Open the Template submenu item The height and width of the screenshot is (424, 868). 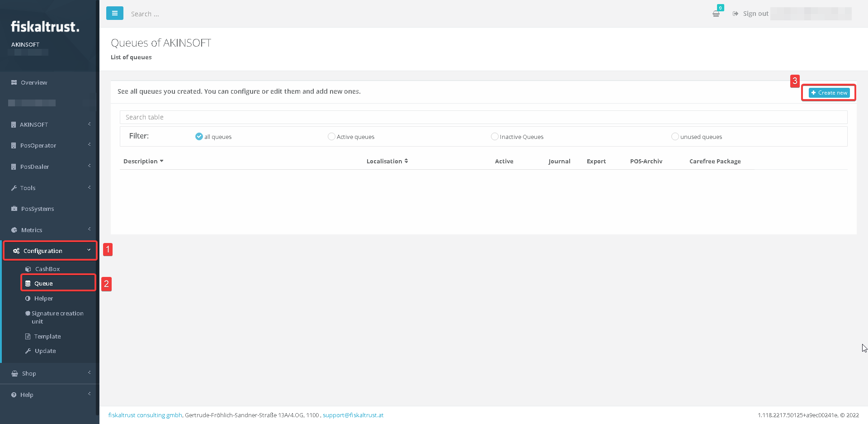[47, 336]
